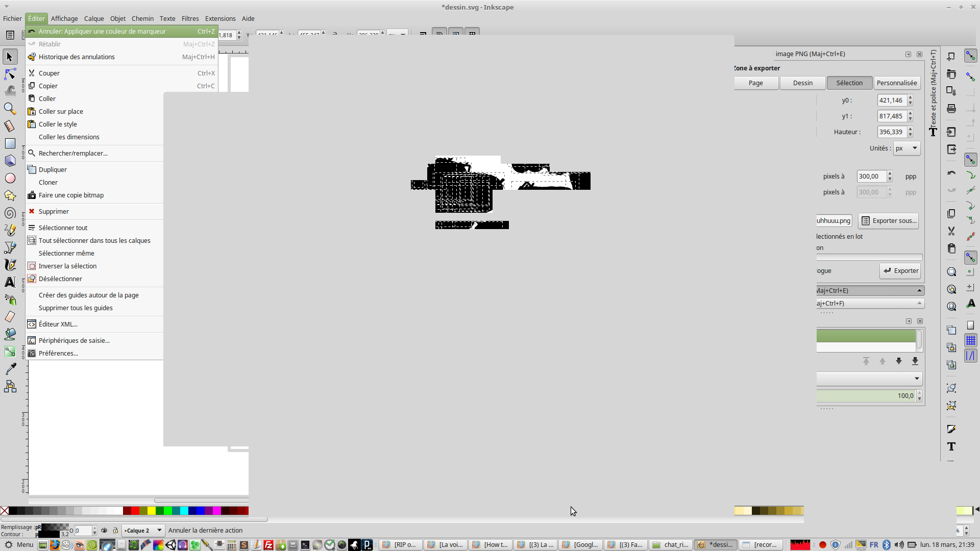
Task: Open the Filtres menu
Action: point(190,19)
